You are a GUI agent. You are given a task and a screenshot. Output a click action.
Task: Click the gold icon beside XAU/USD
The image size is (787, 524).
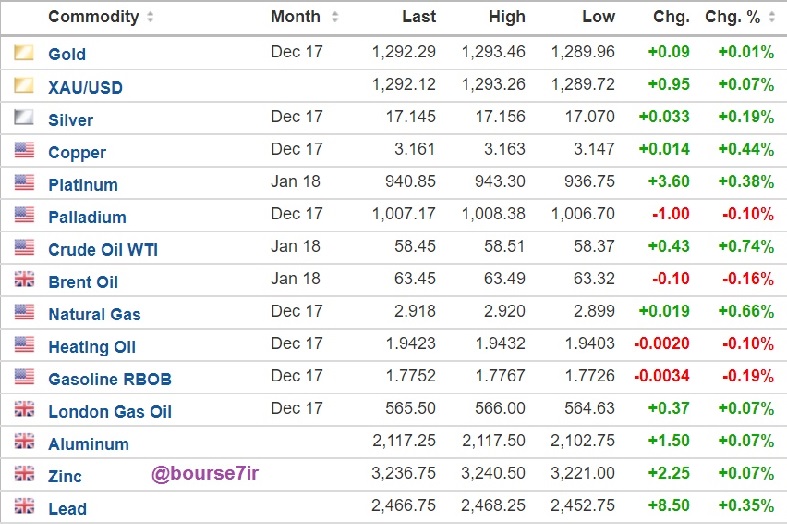coord(24,85)
